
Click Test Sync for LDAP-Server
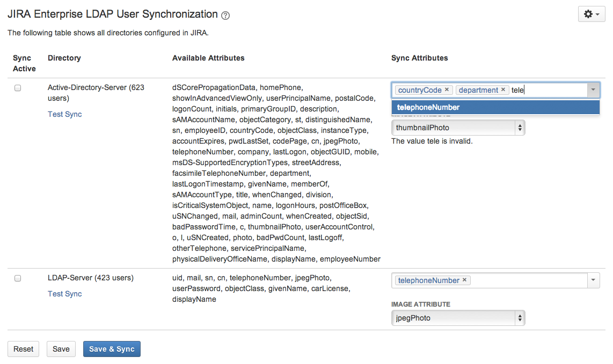click(64, 294)
